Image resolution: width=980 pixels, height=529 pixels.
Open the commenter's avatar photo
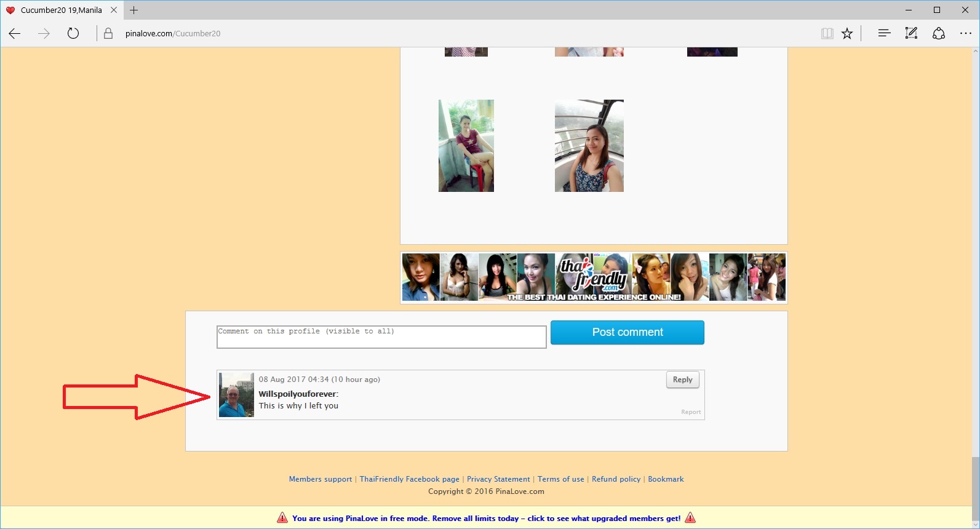(x=236, y=395)
